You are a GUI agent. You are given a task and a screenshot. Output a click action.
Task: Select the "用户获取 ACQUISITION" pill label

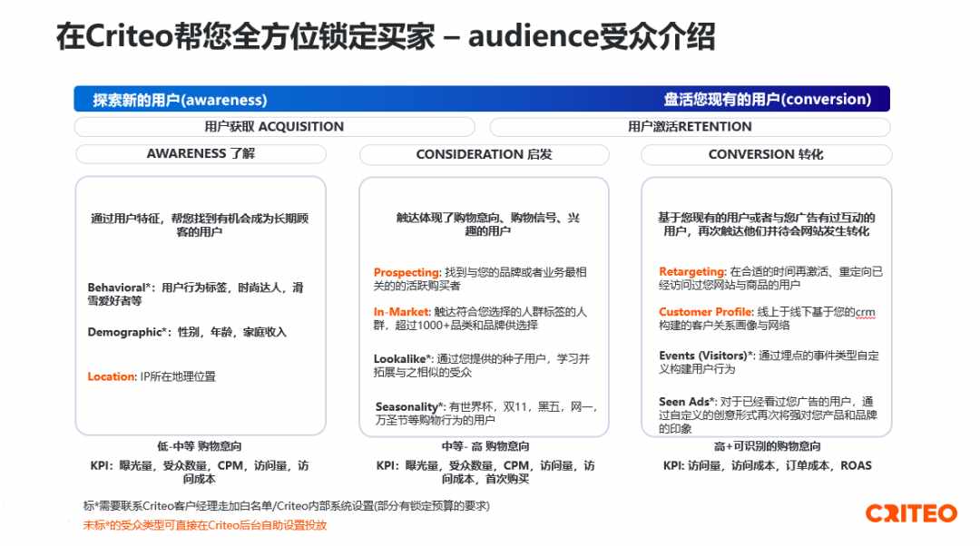pyautogui.click(x=274, y=127)
